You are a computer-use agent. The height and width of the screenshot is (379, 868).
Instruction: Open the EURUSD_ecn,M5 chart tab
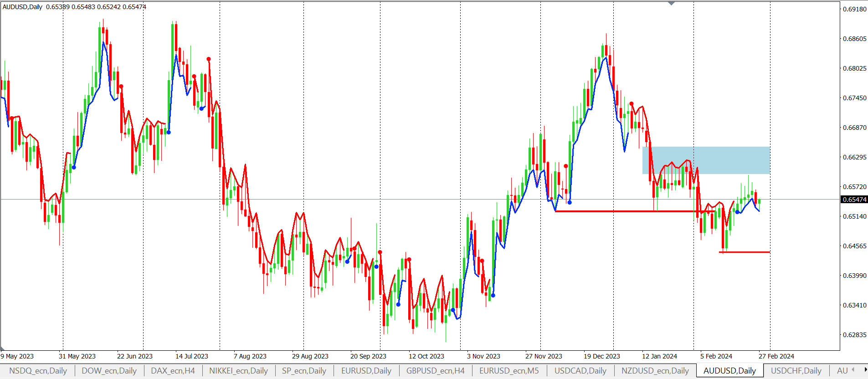tap(509, 371)
